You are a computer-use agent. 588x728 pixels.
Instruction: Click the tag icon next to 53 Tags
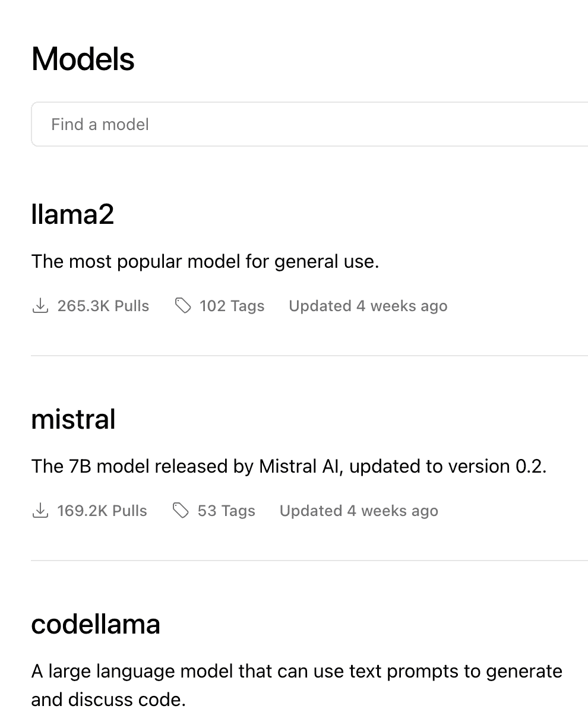[x=181, y=511]
